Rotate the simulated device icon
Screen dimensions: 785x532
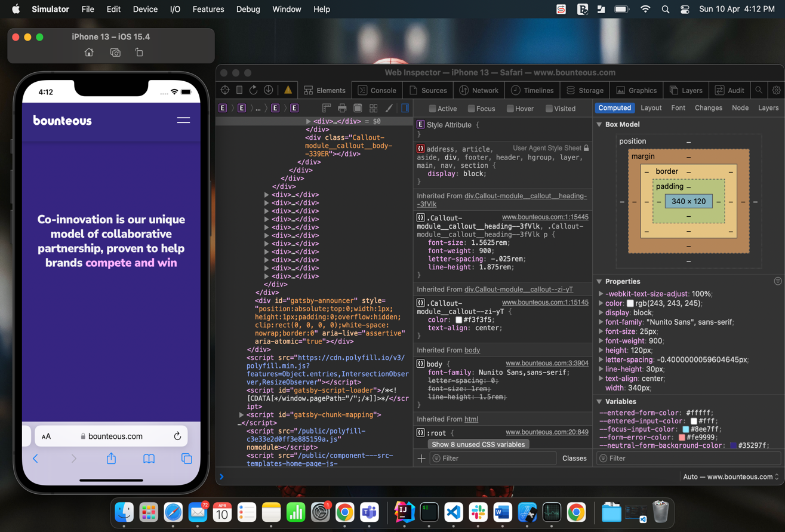(x=139, y=53)
